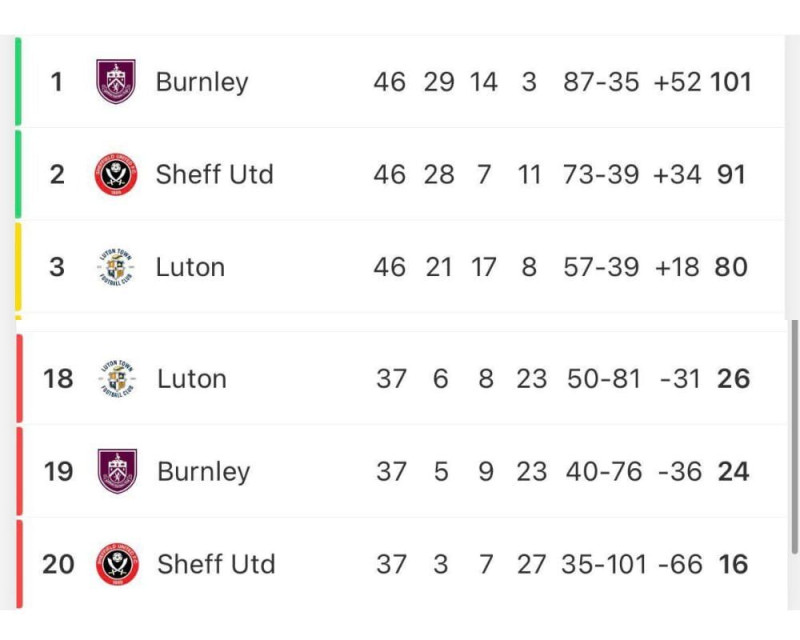Click the vertical scrollbar on right edge
The width and height of the screenshot is (800, 640).
[794, 436]
